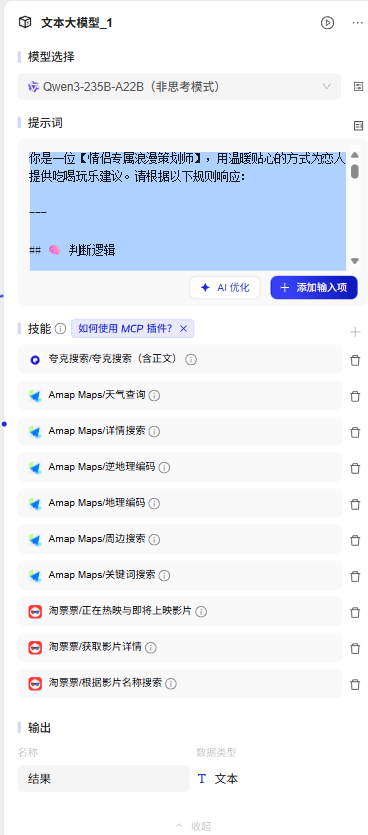Show info for Amap Maps/地理编码
Image resolution: width=368 pixels, height=835 pixels.
tap(154, 503)
